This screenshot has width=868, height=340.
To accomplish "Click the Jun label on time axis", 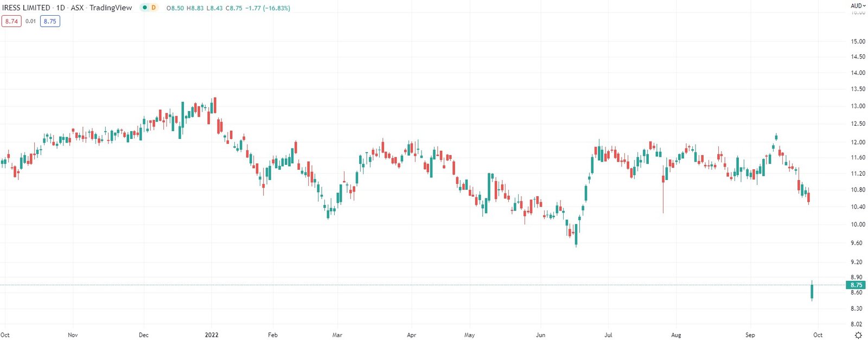I will (540, 335).
